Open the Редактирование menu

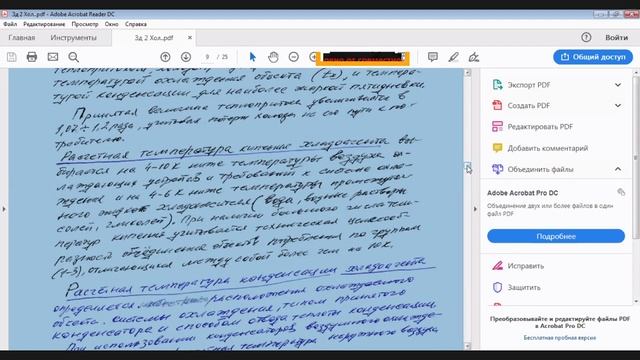click(44, 24)
